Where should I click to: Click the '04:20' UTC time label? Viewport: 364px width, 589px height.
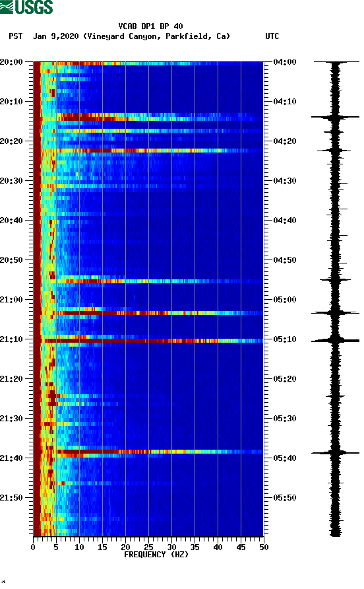click(285, 141)
